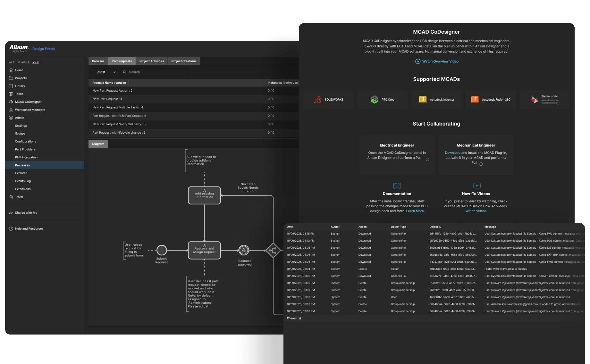This screenshot has height=364, width=590.
Task: Click the Request approved event icon
Action: tap(244, 250)
